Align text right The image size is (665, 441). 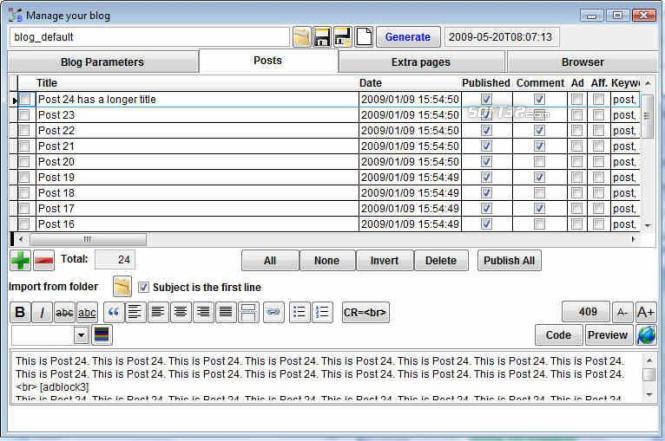click(x=203, y=313)
